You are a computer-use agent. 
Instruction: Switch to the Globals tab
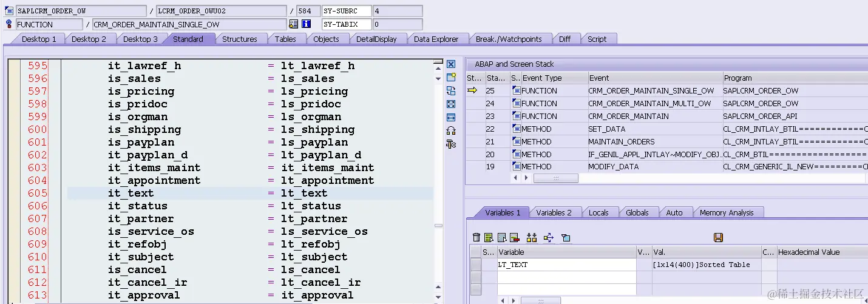pos(637,212)
